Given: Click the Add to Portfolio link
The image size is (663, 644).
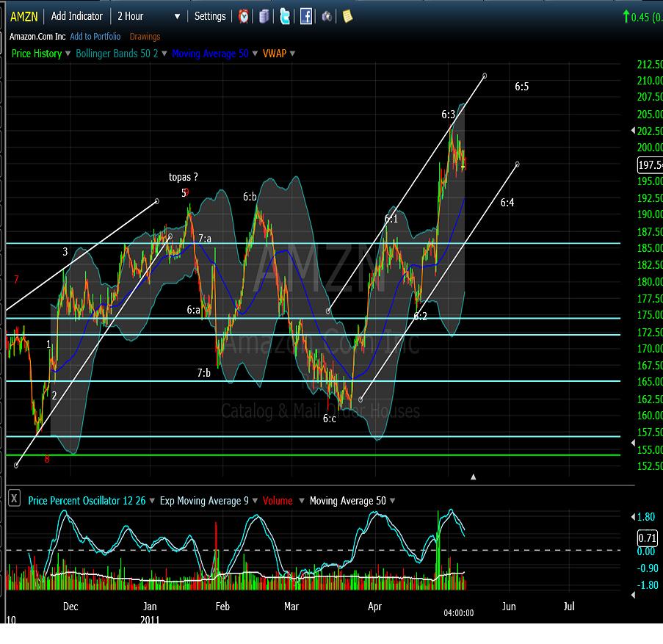Looking at the screenshot, I should click(x=95, y=37).
